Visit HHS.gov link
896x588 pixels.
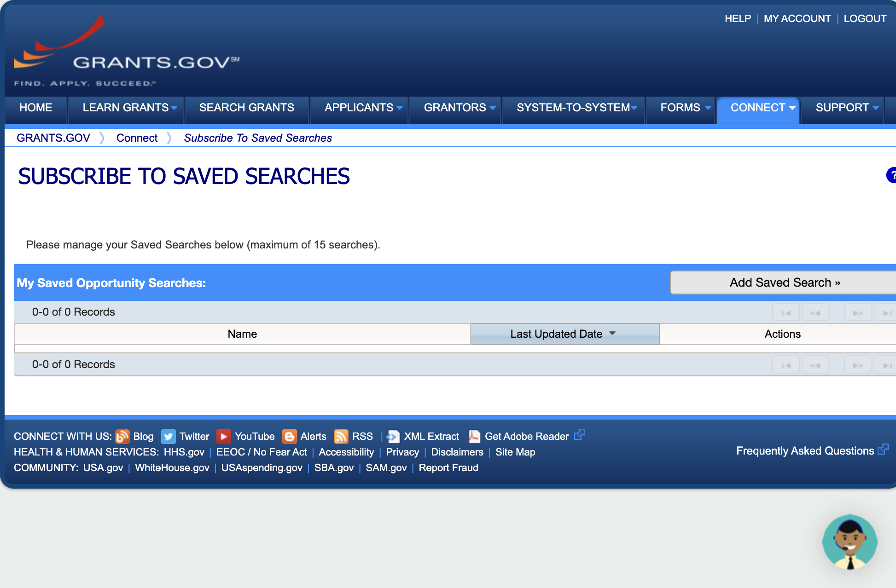pos(184,452)
